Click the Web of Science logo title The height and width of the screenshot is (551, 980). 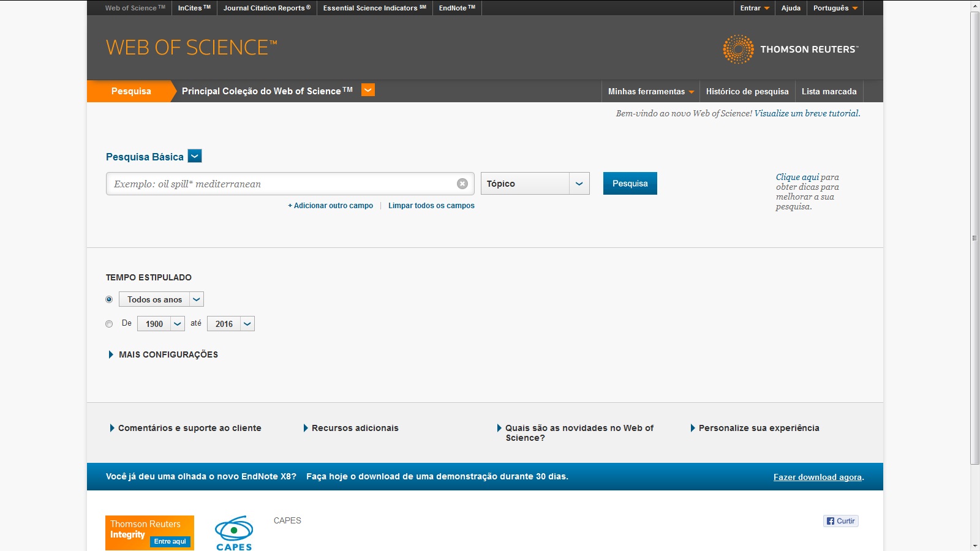[192, 47]
